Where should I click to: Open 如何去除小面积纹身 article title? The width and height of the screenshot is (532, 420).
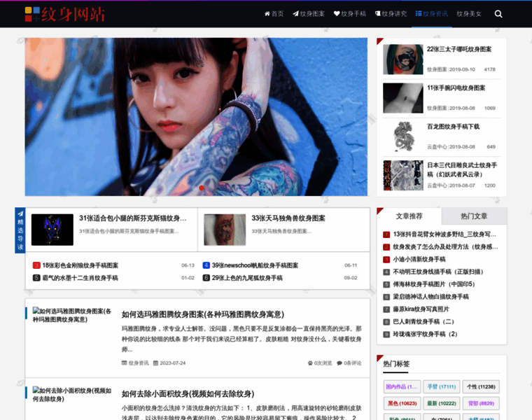[x=188, y=394]
